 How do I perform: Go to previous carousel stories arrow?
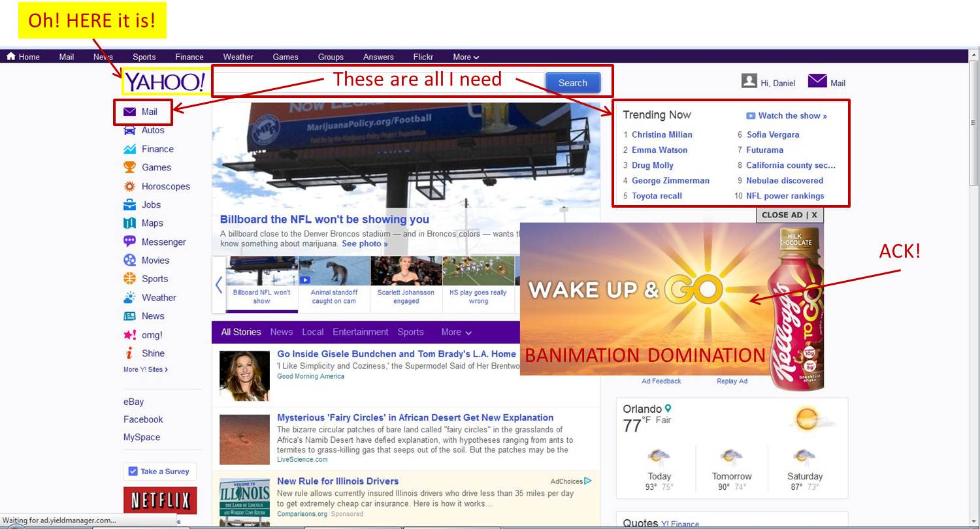click(219, 285)
